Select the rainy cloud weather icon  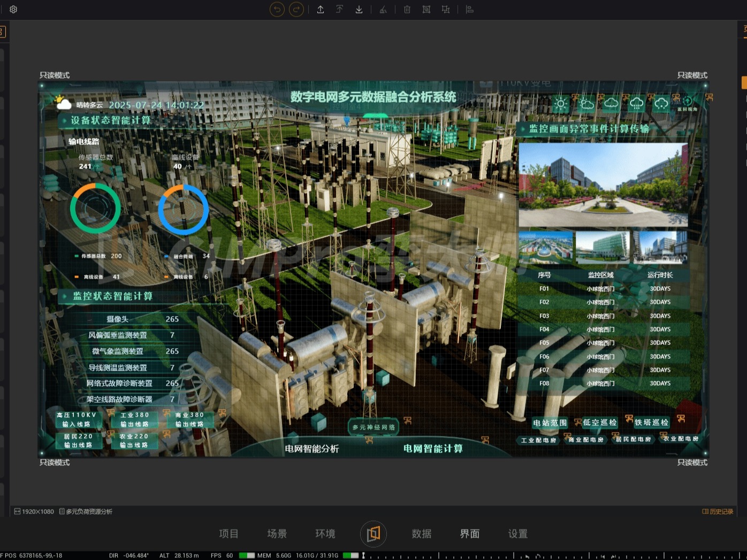pyautogui.click(x=636, y=104)
